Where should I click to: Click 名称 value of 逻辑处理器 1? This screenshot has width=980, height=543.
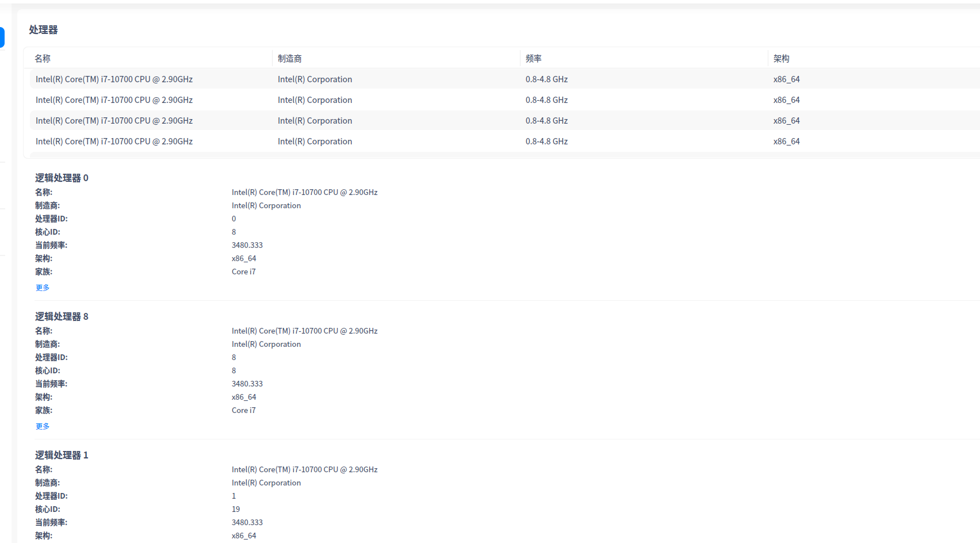305,469
